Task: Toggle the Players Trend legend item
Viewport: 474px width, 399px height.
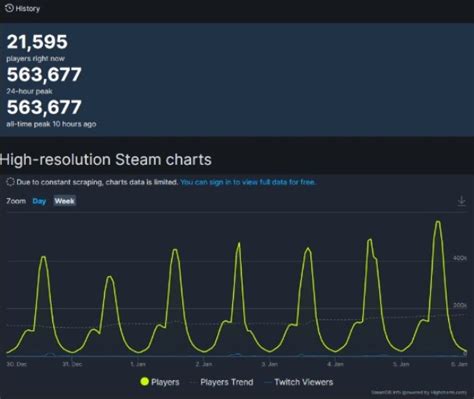Action: 222,382
